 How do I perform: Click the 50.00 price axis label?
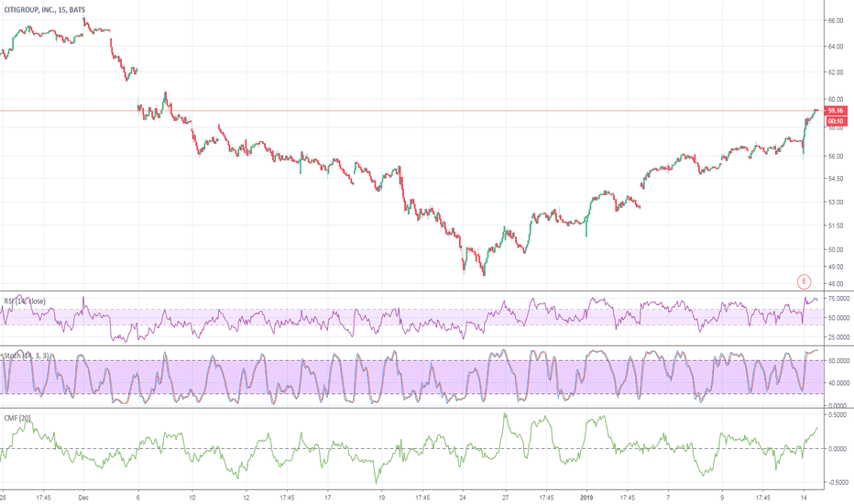click(836, 250)
